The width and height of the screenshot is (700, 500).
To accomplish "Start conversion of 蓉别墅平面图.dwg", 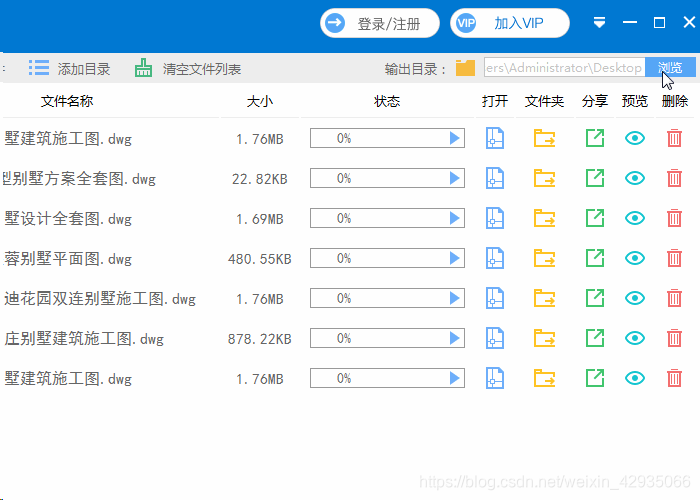I will (454, 258).
